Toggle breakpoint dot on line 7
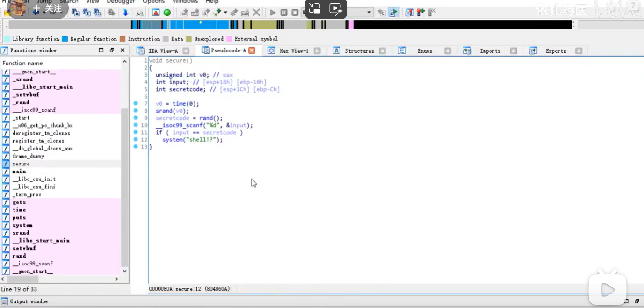Image resolution: width=644 pixels, height=308 pixels. point(136,103)
